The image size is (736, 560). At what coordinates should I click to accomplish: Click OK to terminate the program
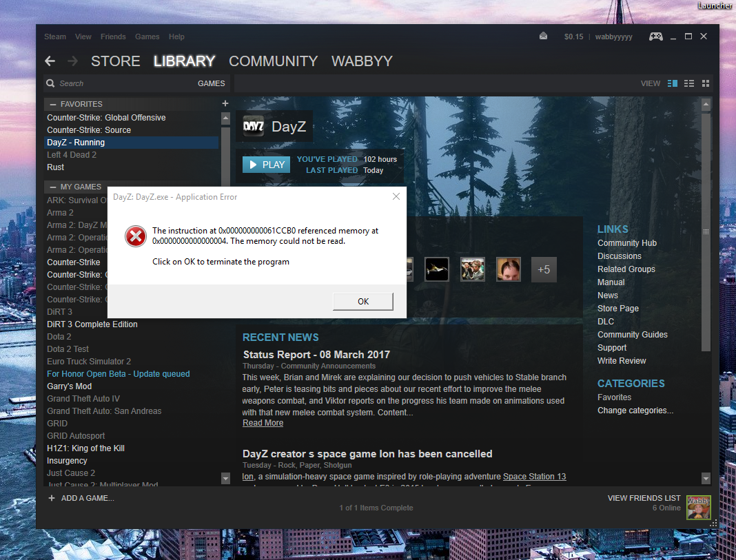(x=363, y=301)
